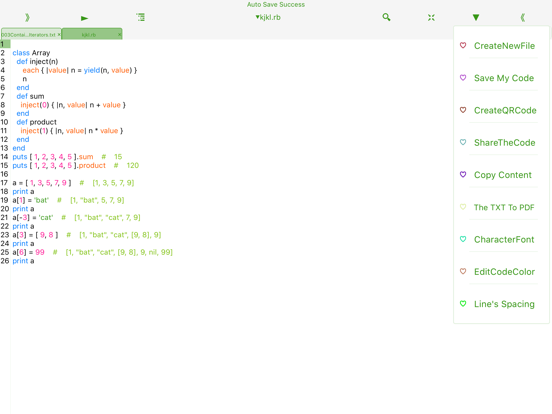Select CreateQRCode in the menu

[505, 111]
